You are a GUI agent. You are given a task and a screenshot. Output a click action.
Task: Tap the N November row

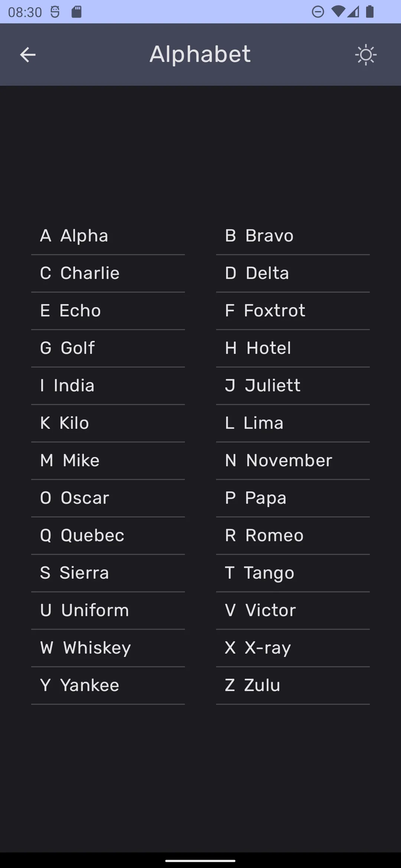tap(293, 461)
